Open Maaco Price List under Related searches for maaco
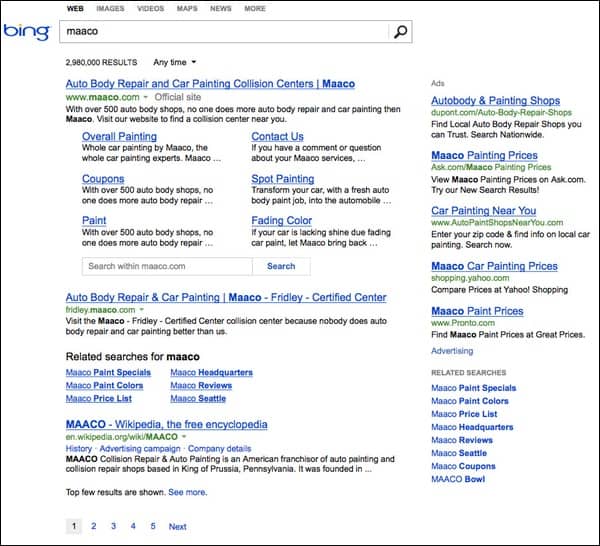The width and height of the screenshot is (600, 546). (99, 399)
